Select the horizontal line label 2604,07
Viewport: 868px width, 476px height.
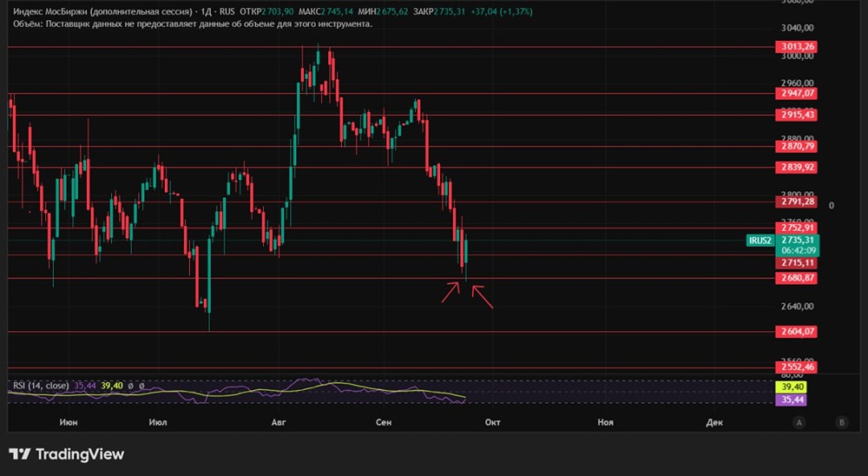point(796,332)
